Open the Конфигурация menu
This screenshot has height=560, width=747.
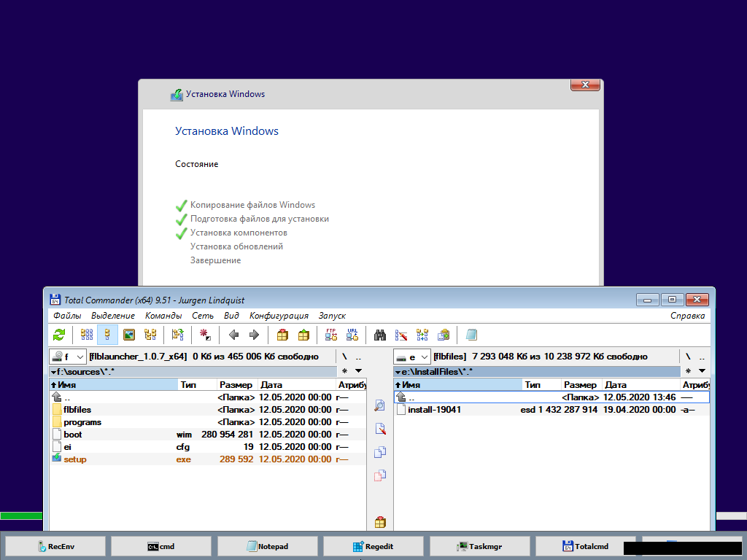pyautogui.click(x=279, y=316)
